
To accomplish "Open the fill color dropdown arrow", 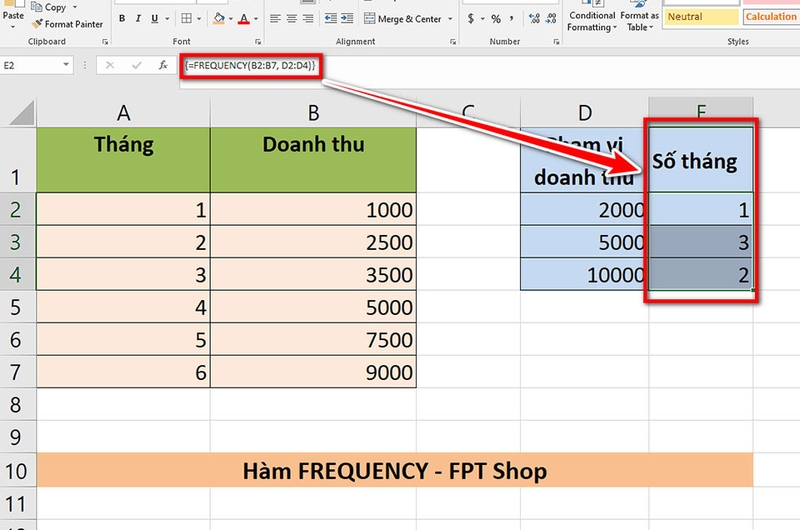I will 231,19.
